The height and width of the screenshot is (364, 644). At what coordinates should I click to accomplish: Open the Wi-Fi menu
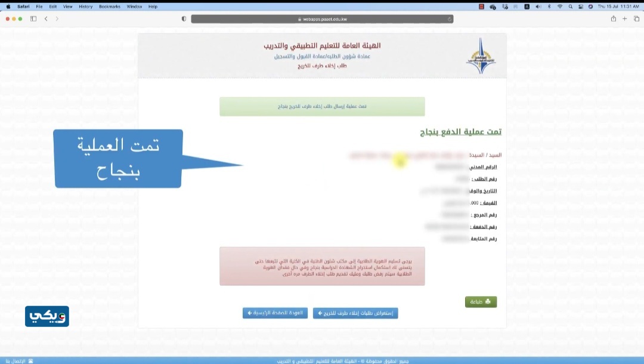(x=560, y=7)
